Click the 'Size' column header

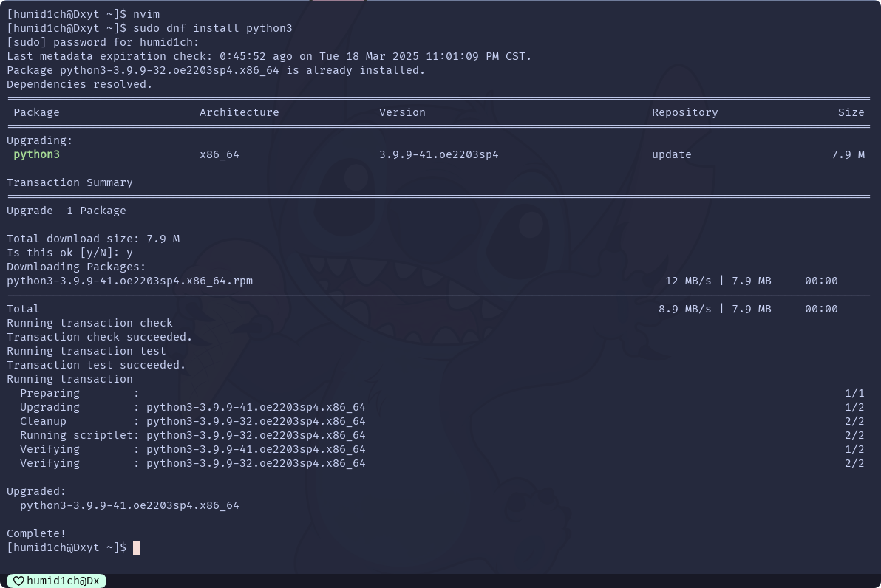coord(851,112)
